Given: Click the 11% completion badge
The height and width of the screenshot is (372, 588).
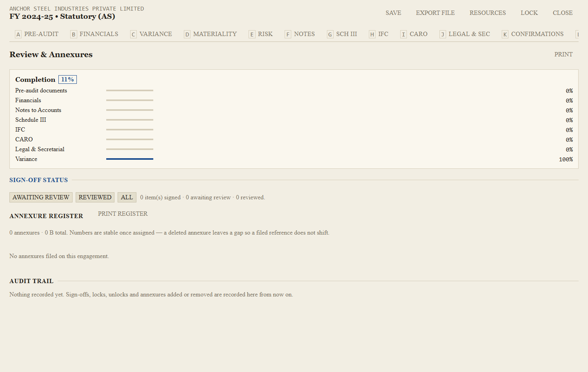Looking at the screenshot, I should click(x=67, y=79).
